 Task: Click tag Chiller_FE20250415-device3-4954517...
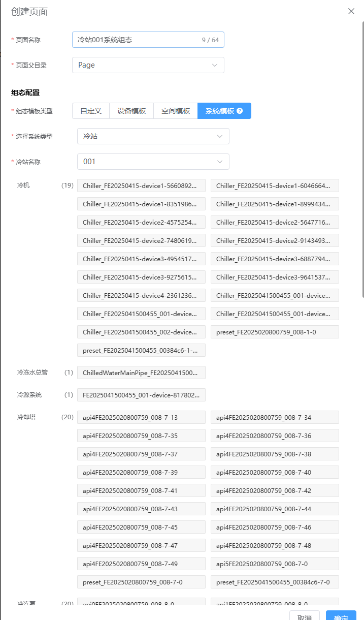coord(142,259)
